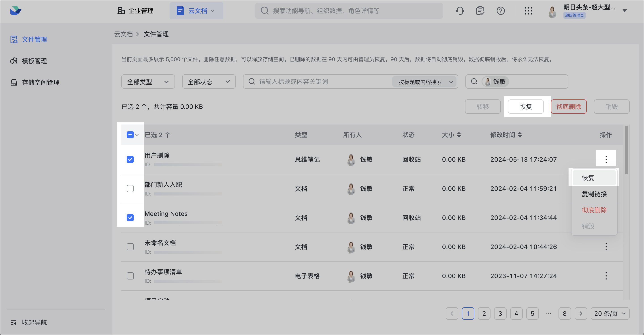
Task: Go to page 3
Action: click(x=500, y=314)
